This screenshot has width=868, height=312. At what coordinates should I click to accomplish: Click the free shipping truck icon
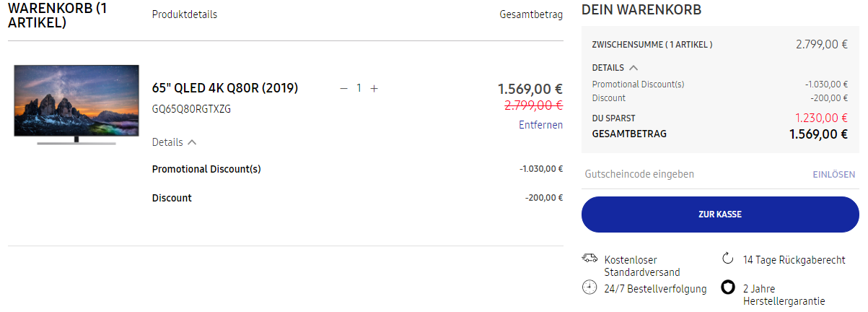589,259
